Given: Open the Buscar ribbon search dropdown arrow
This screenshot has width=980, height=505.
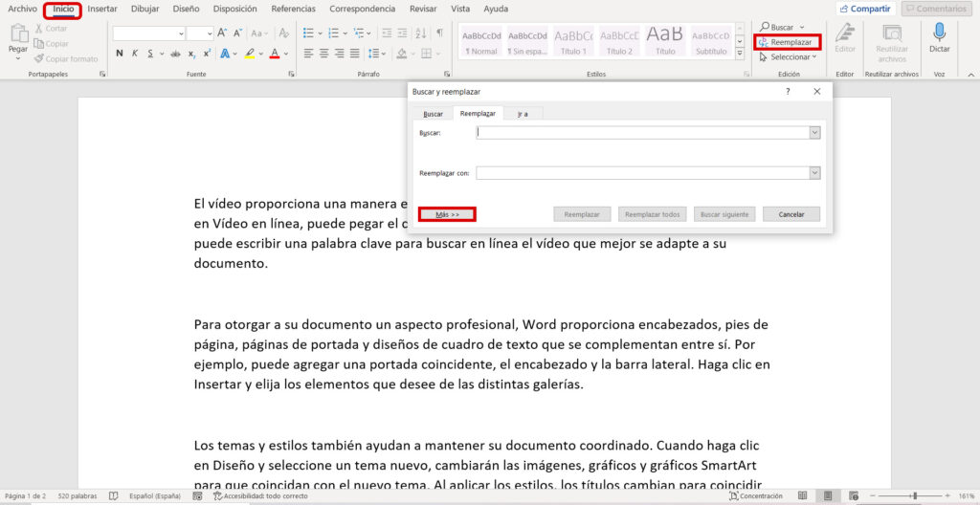Looking at the screenshot, I should [802, 28].
